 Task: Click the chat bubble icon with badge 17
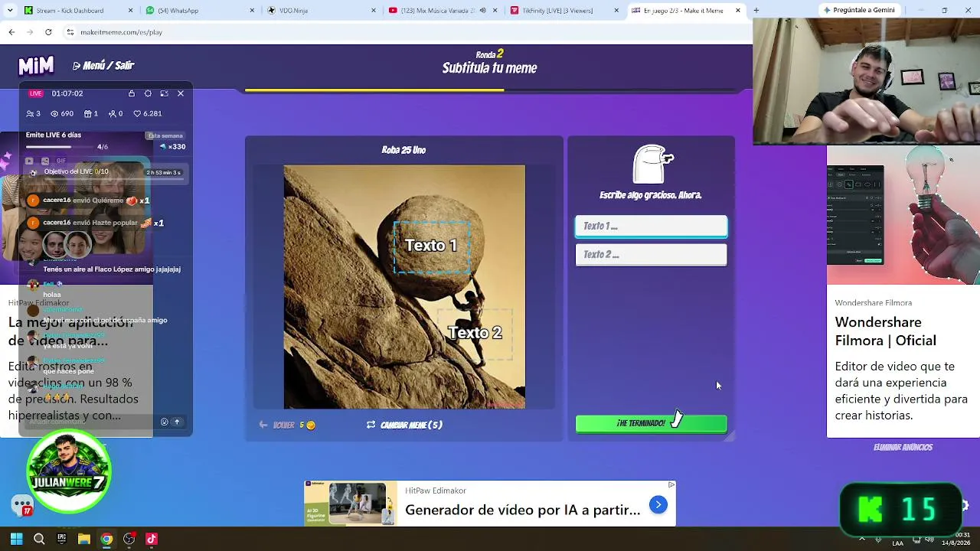[x=22, y=506]
